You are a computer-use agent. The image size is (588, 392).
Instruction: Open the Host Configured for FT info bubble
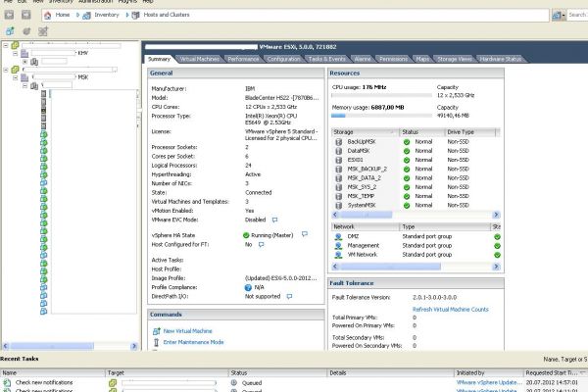tap(261, 245)
